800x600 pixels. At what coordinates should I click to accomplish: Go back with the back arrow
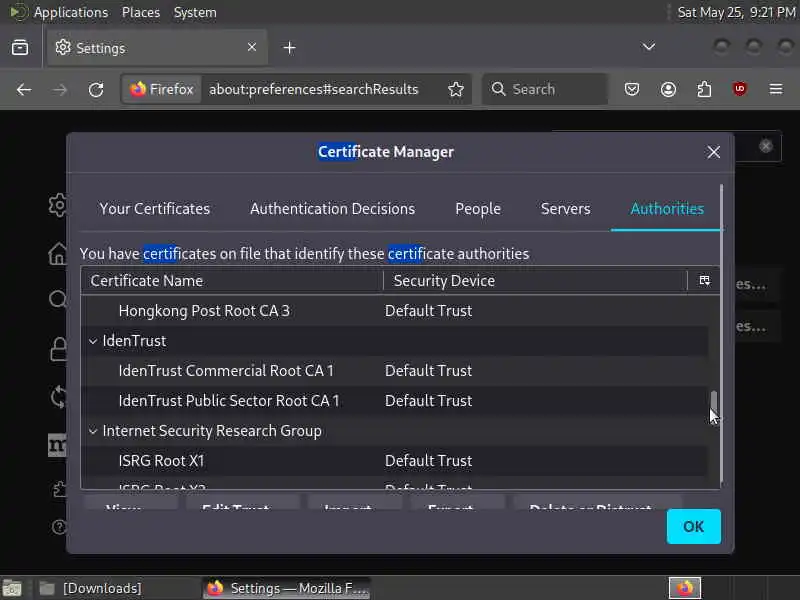(x=23, y=90)
